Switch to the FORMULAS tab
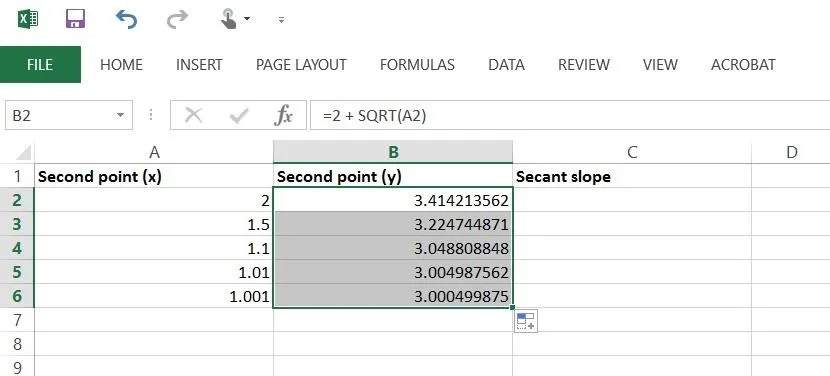This screenshot has width=830, height=376. pos(417,65)
